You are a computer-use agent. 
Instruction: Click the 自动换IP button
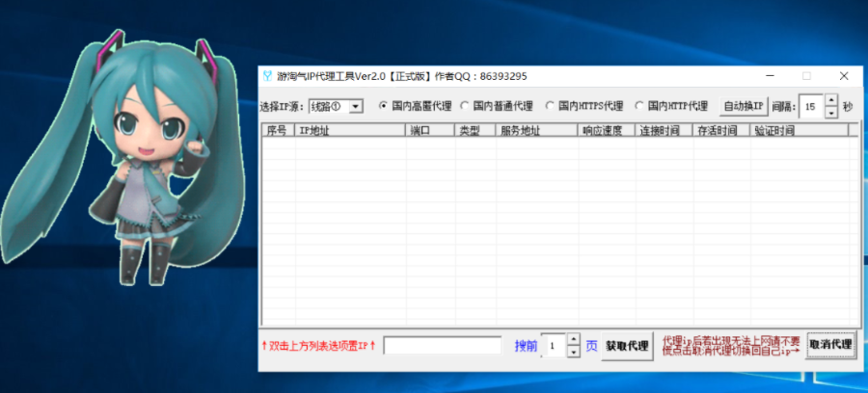[744, 106]
